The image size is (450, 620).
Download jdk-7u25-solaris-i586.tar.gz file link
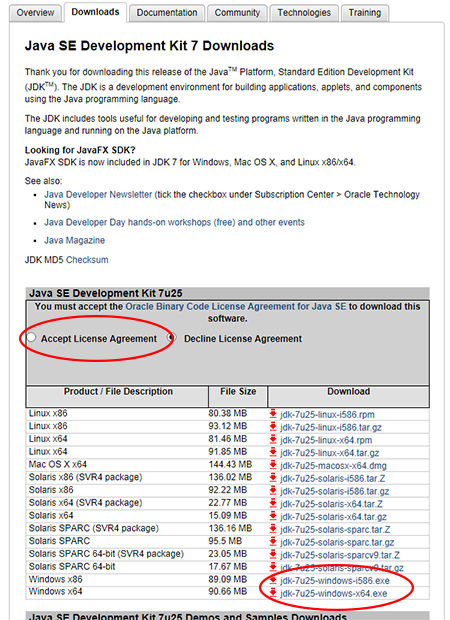point(335,491)
